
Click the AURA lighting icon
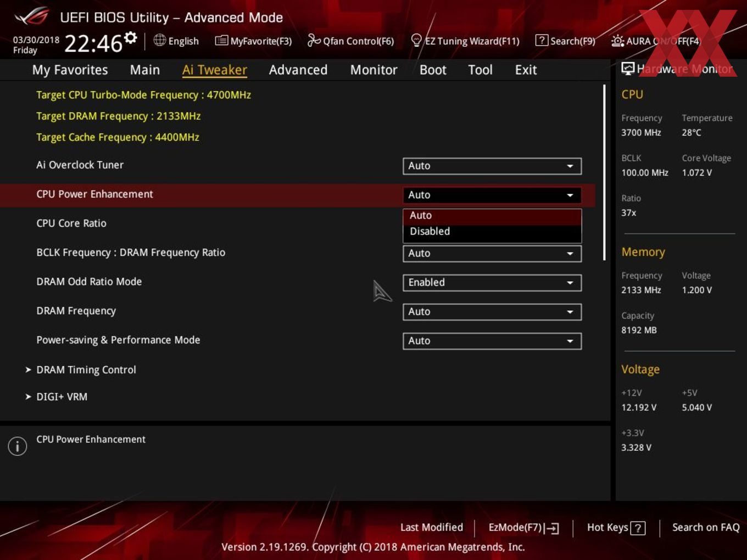(617, 41)
